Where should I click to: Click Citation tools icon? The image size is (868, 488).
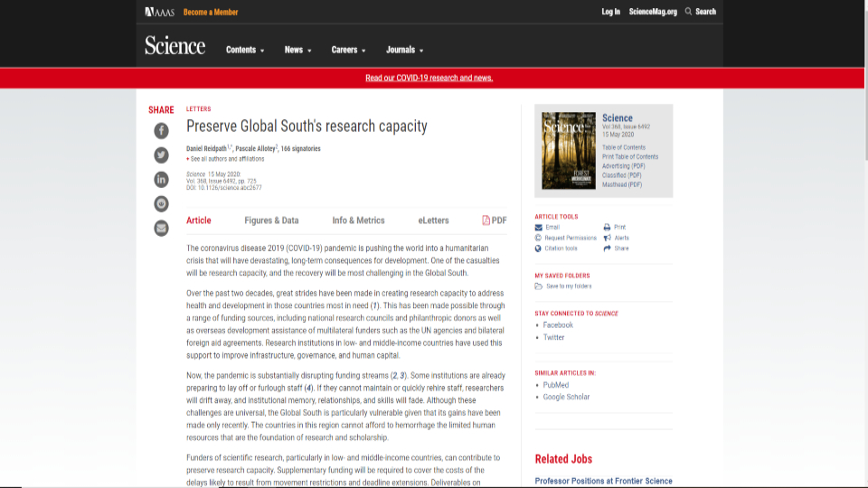[x=538, y=249]
